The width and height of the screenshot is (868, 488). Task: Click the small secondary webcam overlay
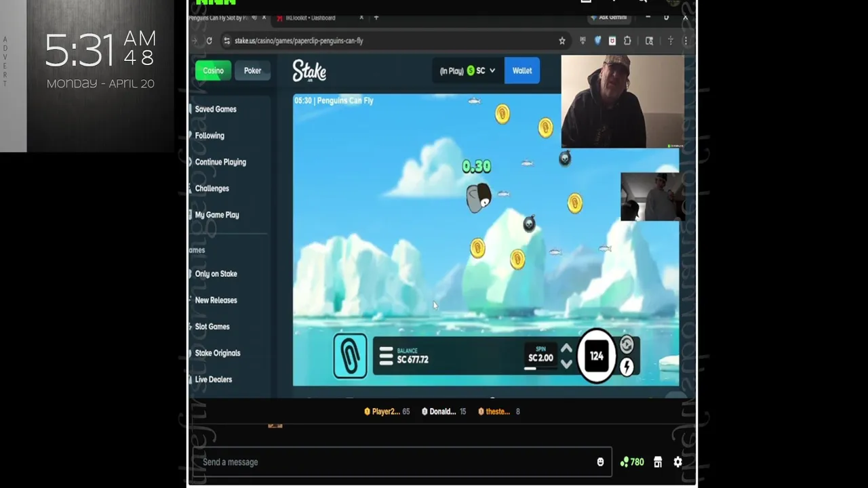pyautogui.click(x=652, y=197)
